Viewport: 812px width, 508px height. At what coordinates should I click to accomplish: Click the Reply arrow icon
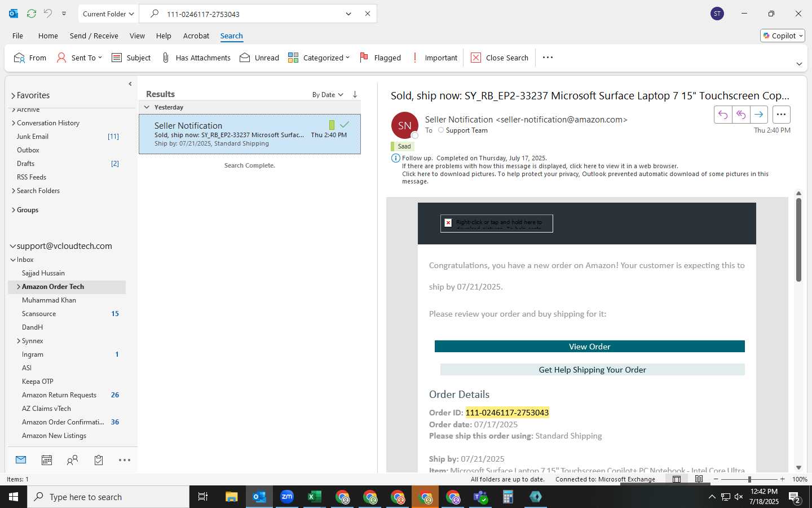coord(723,115)
